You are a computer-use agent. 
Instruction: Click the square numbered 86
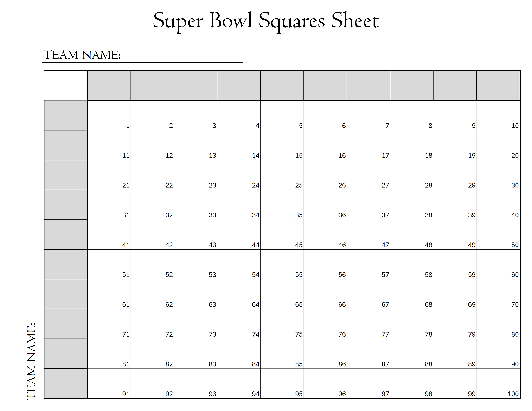tap(325, 353)
